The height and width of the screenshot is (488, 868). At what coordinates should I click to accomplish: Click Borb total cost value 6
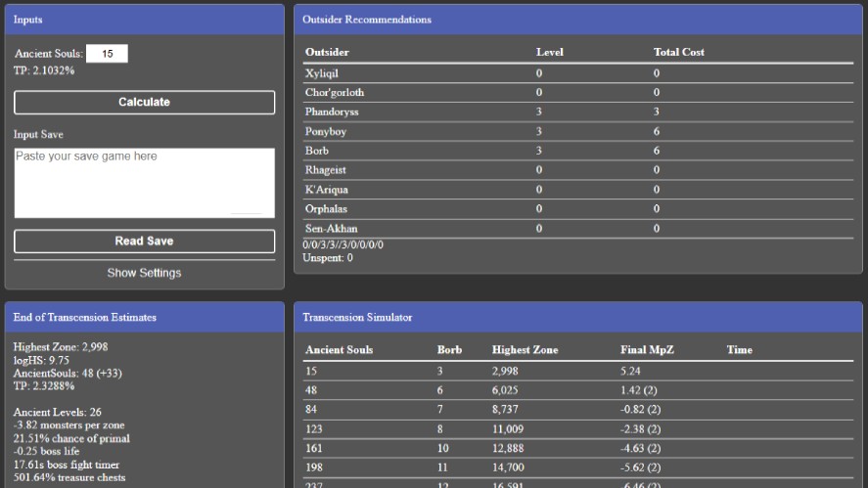point(656,151)
